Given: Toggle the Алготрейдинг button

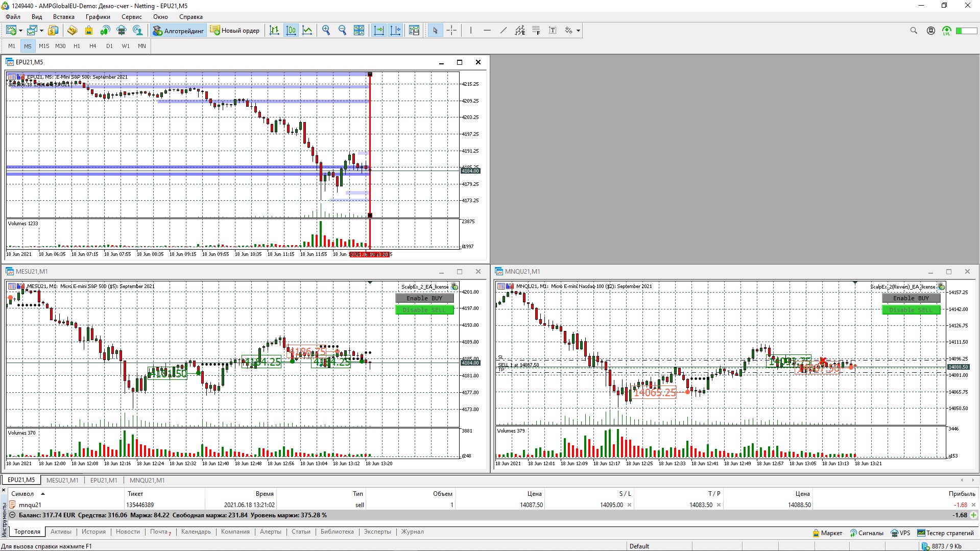Looking at the screenshot, I should coord(178,31).
